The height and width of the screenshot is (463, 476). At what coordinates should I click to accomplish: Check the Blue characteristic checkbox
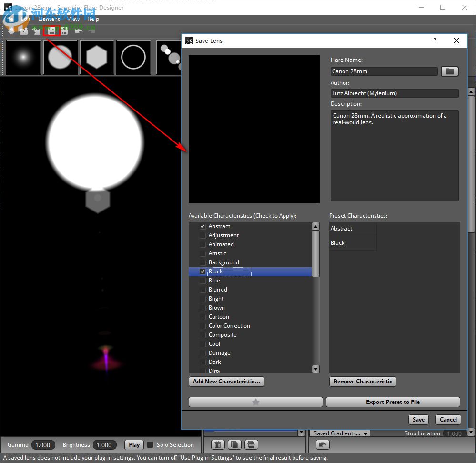tap(203, 281)
